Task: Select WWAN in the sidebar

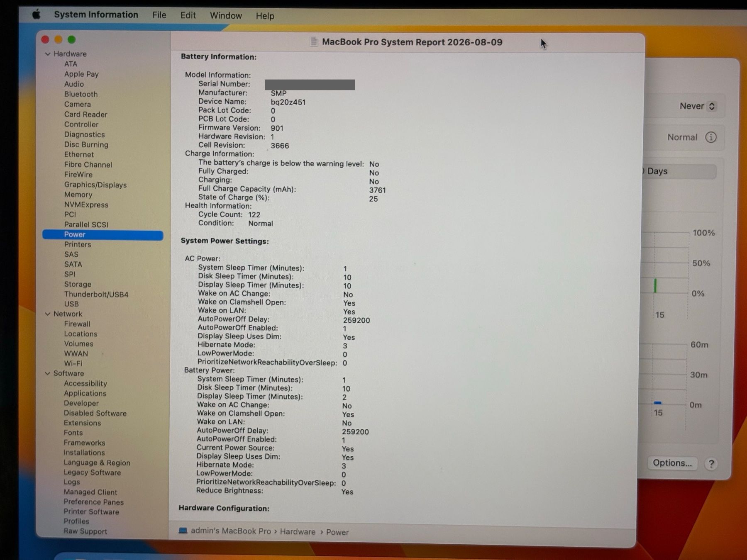Action: tap(76, 353)
